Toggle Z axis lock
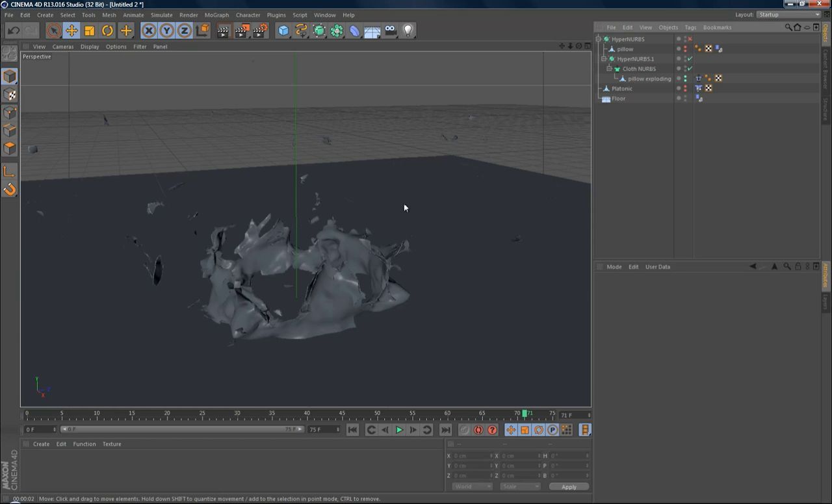Screen dimensions: 832x504 [184, 31]
